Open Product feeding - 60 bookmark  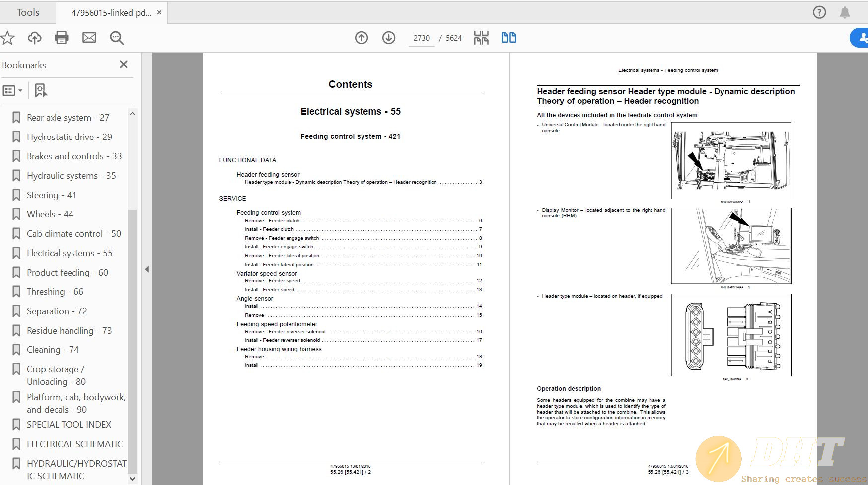pyautogui.click(x=68, y=273)
